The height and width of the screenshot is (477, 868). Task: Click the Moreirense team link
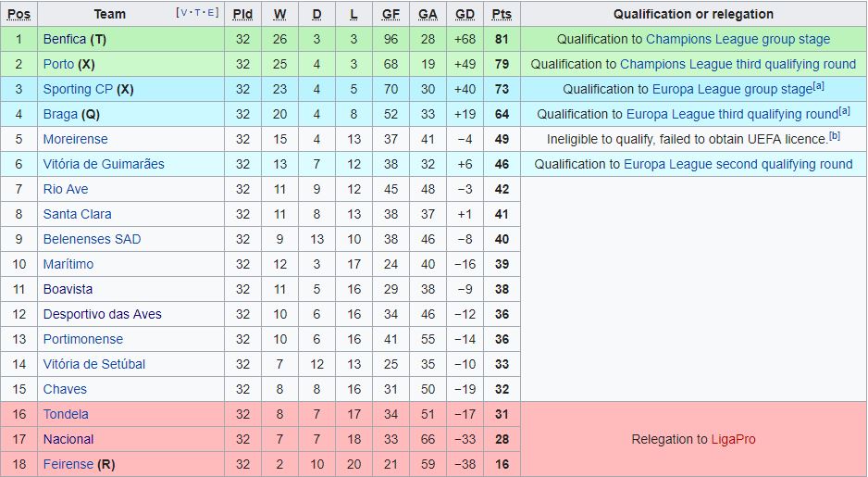point(75,139)
